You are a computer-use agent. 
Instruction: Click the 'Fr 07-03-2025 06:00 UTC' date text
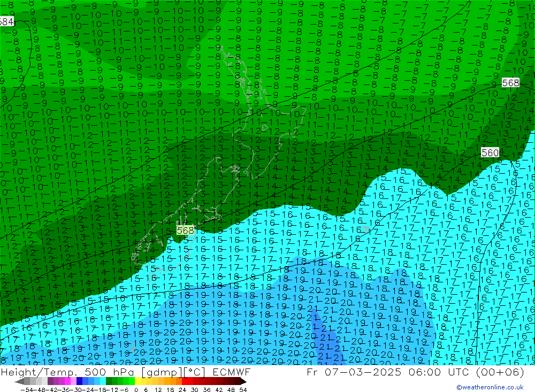click(389, 372)
